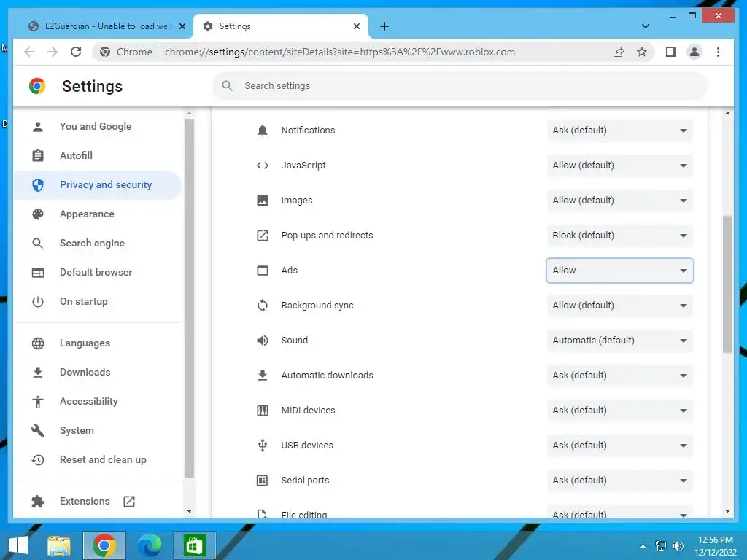Open the Windows Start menu
747x560 pixels.
18,545
